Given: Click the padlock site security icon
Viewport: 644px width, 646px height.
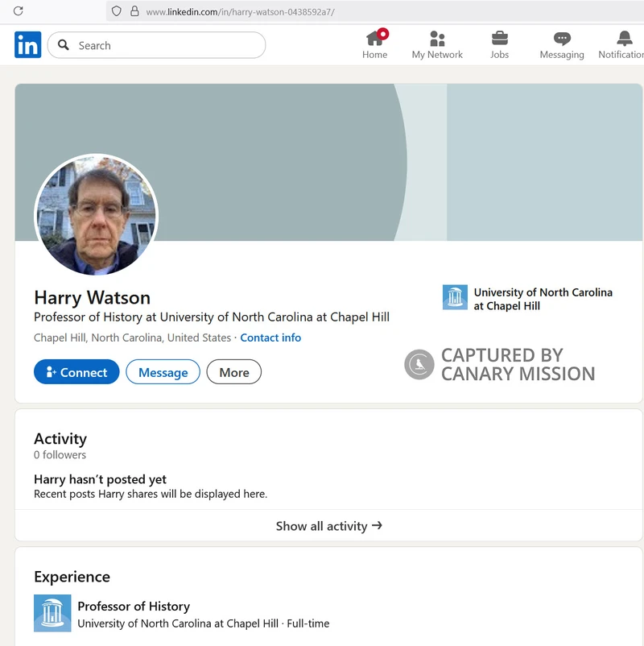Looking at the screenshot, I should click(x=134, y=11).
